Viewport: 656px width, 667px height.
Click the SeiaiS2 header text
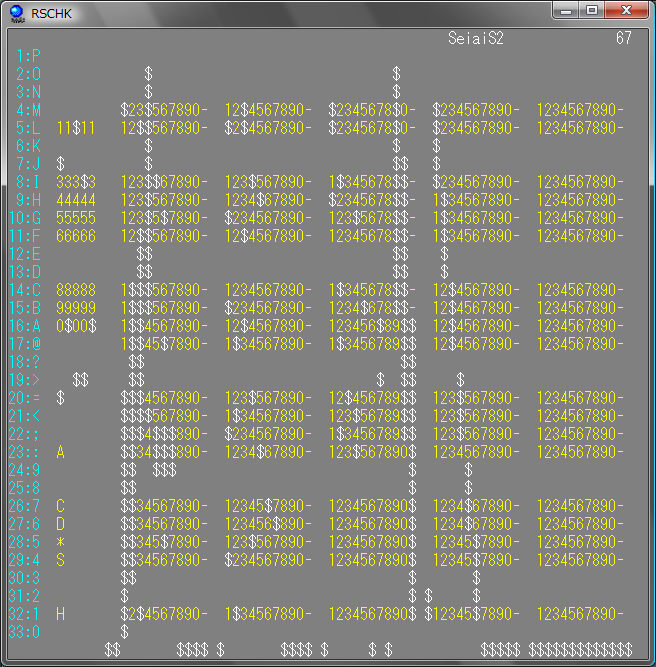[x=476, y=38]
